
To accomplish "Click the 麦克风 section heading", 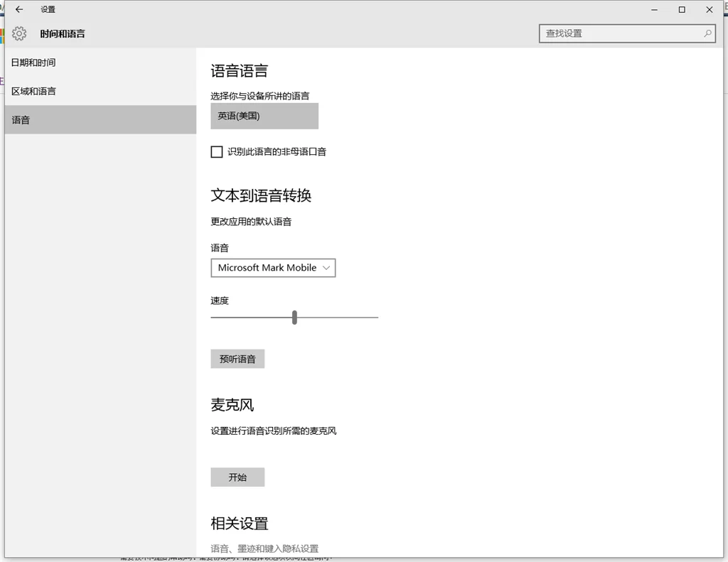I will click(231, 405).
